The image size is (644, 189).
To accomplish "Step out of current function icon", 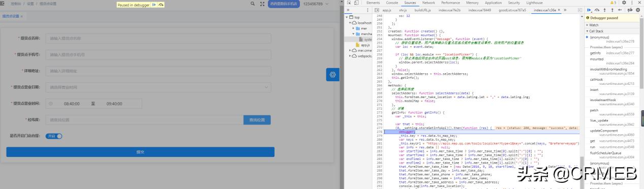I will 612,10.
